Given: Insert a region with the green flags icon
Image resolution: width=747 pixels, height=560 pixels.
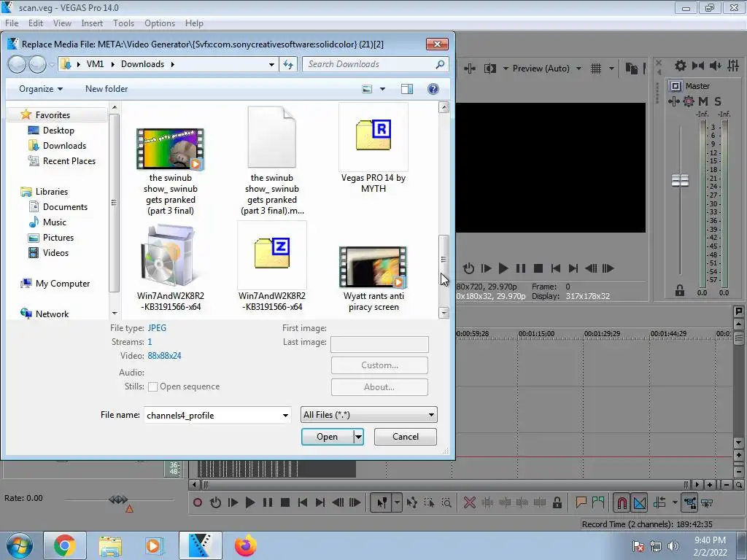Looking at the screenshot, I should click(598, 502).
